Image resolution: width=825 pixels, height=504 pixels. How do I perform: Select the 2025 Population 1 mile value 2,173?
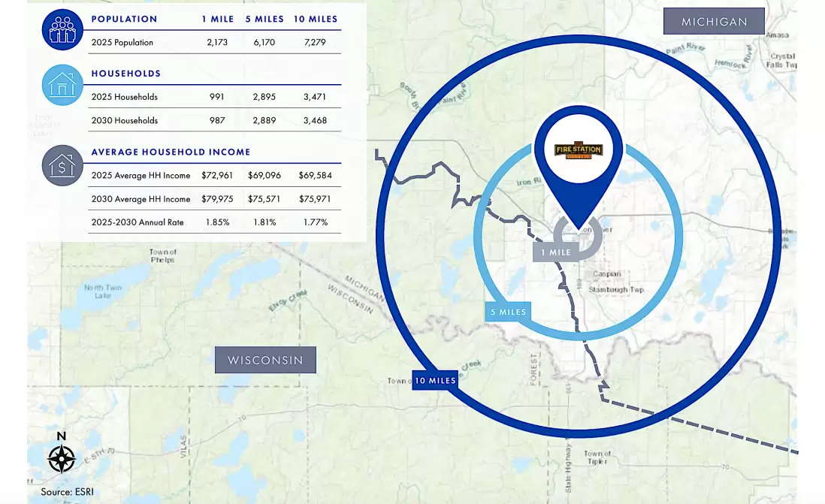[216, 43]
